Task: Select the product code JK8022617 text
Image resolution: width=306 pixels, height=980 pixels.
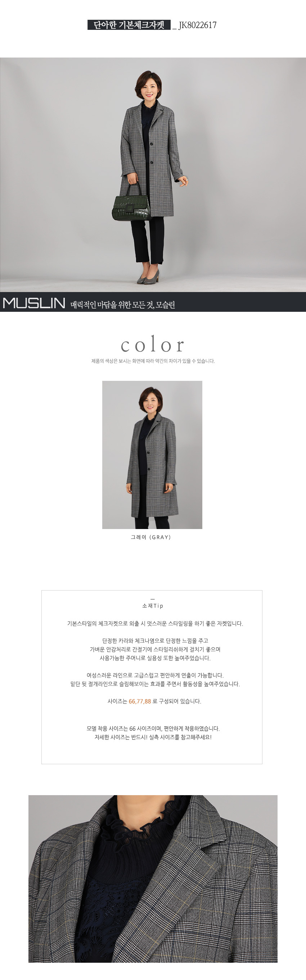Action: coord(198,25)
